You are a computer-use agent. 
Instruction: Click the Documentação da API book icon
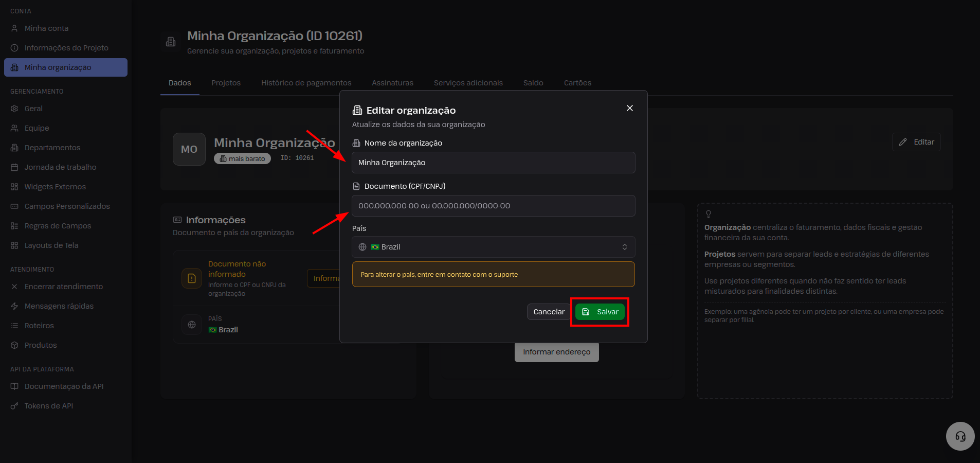14,386
